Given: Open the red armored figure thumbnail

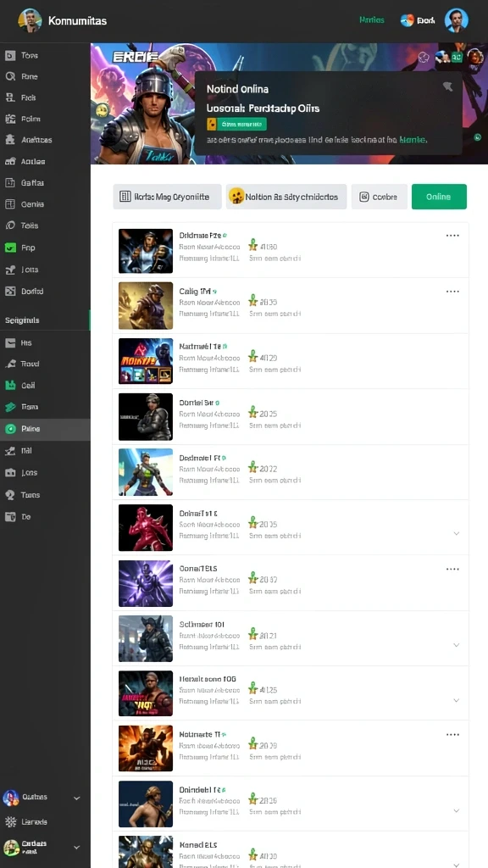Looking at the screenshot, I should (x=146, y=527).
